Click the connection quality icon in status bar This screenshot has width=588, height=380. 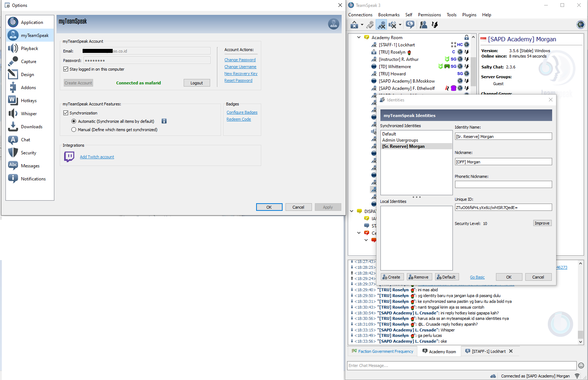[577, 376]
